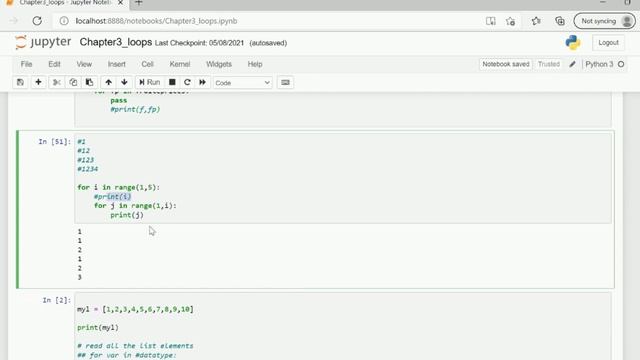View site information icon
Image resolution: width=640 pixels, height=360 pixels.
point(64,21)
